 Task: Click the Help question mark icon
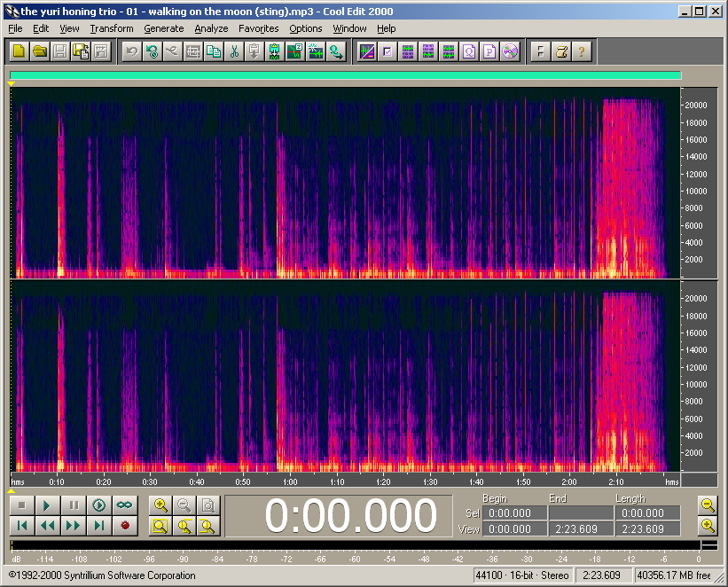(x=581, y=51)
